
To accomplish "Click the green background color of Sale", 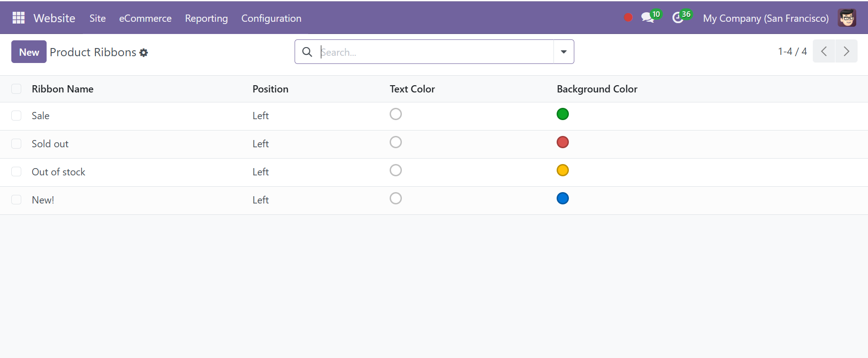I will point(563,114).
